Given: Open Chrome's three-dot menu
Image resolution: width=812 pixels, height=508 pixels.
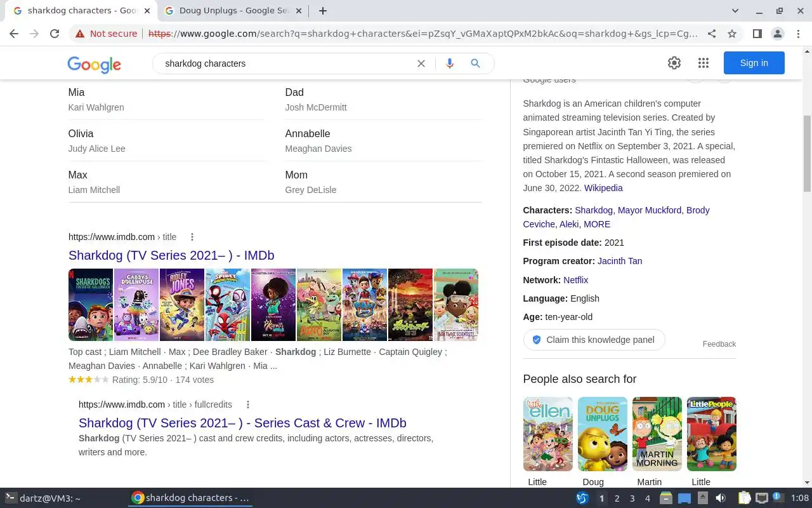Looking at the screenshot, I should pos(798,34).
